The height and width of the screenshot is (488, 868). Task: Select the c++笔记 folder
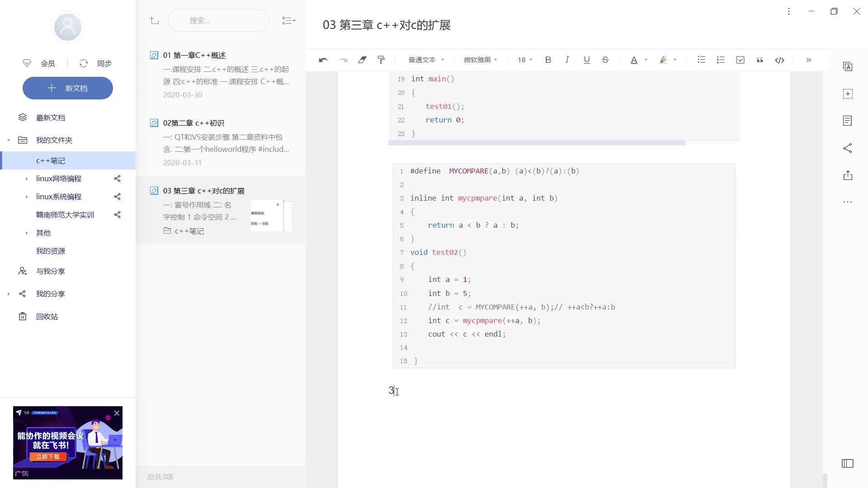point(68,160)
